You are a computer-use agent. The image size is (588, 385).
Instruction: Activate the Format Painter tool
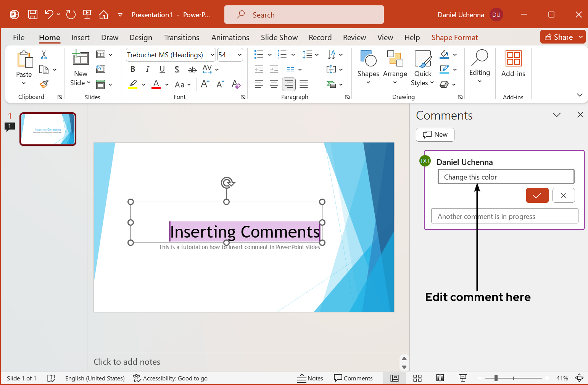[x=43, y=84]
